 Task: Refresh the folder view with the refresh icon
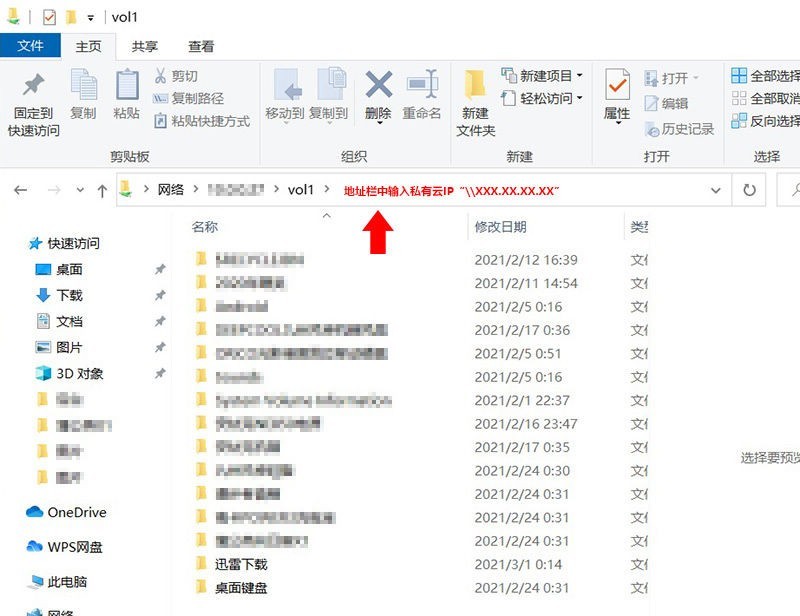[749, 190]
